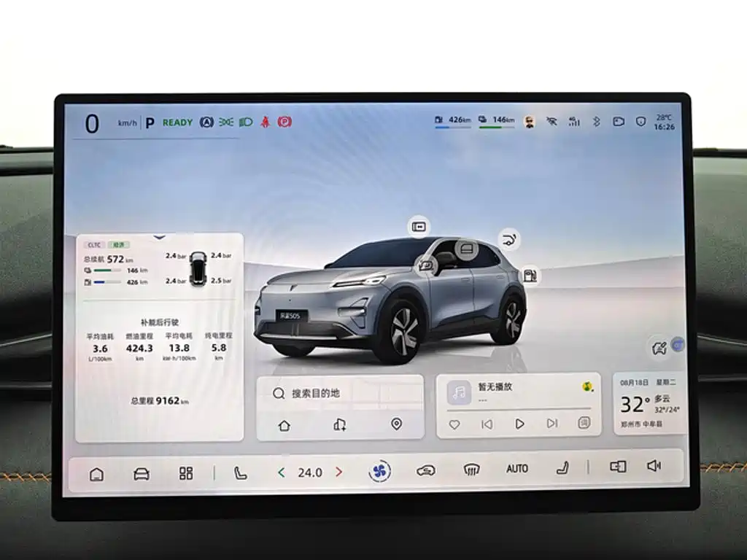Navigate to home address
This screenshot has width=747, height=560.
coord(285,425)
